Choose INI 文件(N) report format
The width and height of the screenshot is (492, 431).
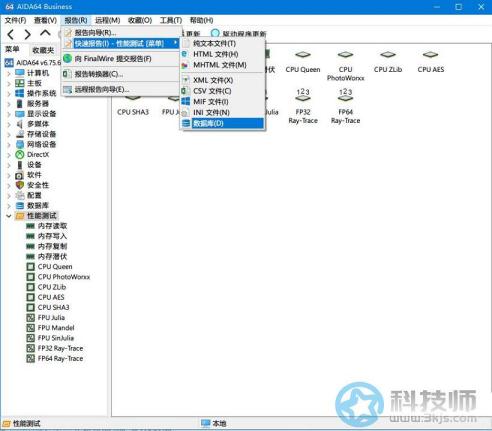pos(223,113)
